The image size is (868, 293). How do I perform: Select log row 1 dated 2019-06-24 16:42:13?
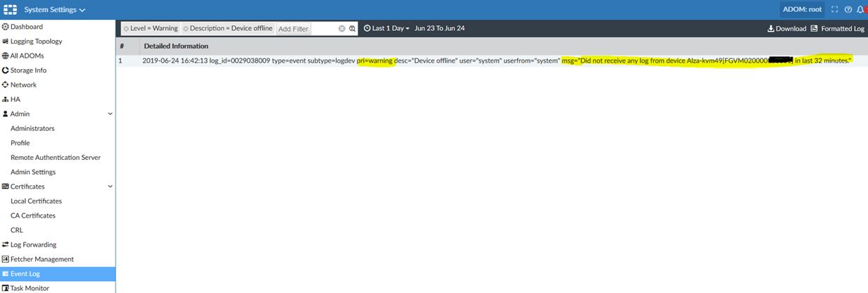(x=492, y=61)
